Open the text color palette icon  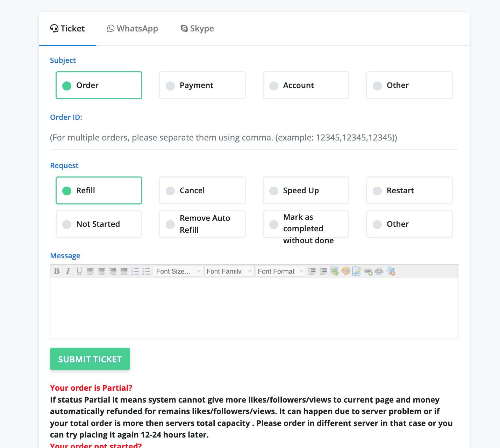click(346, 271)
